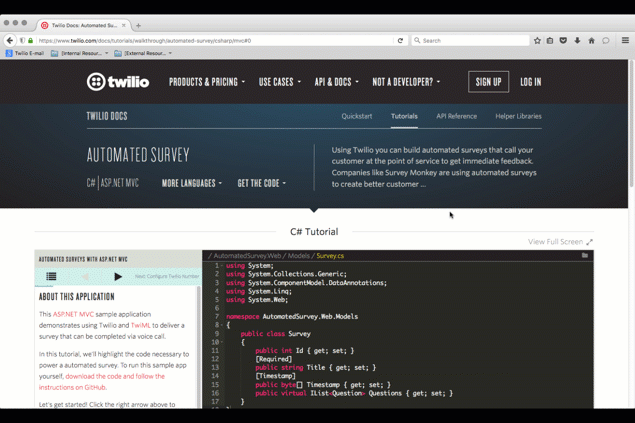The height and width of the screenshot is (423, 635).
Task: Click the C# ASP.NET MVC language label
Action: tap(113, 183)
